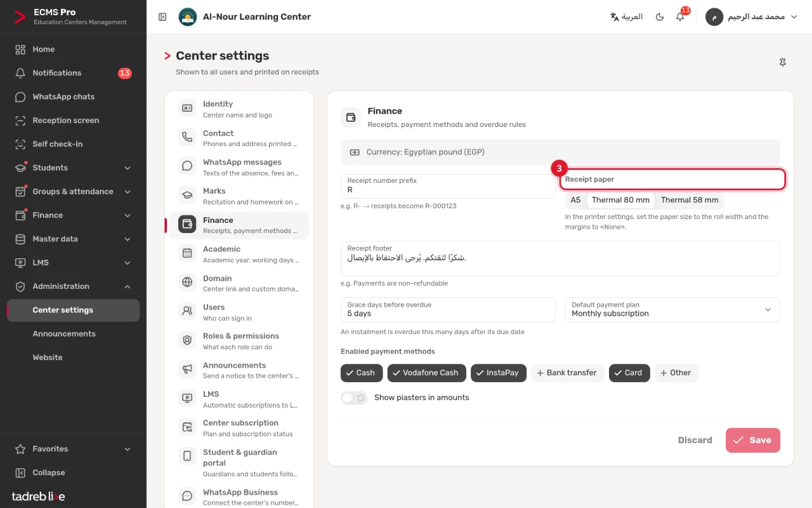The width and height of the screenshot is (812, 508).
Task: Select the A5 receipt paper option
Action: pyautogui.click(x=575, y=200)
